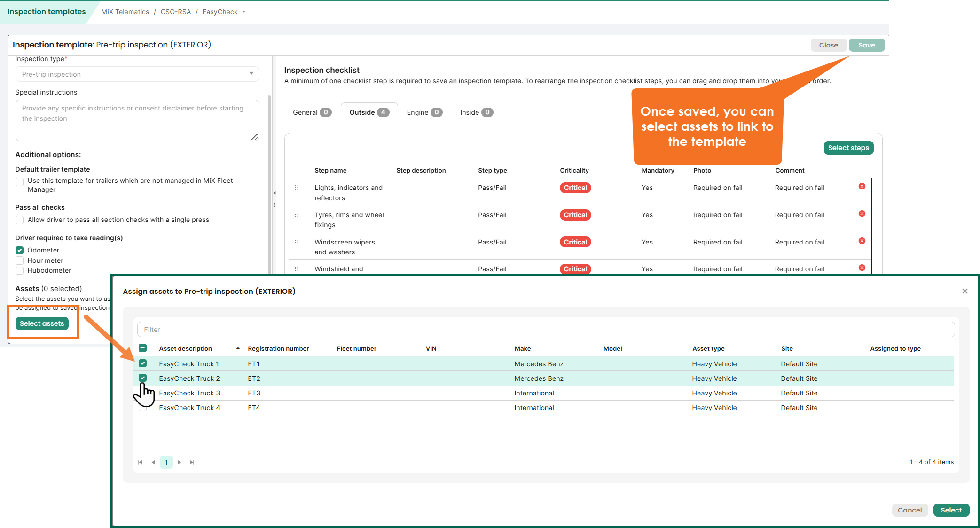
Task: Go to last page of assets grid
Action: click(x=192, y=462)
